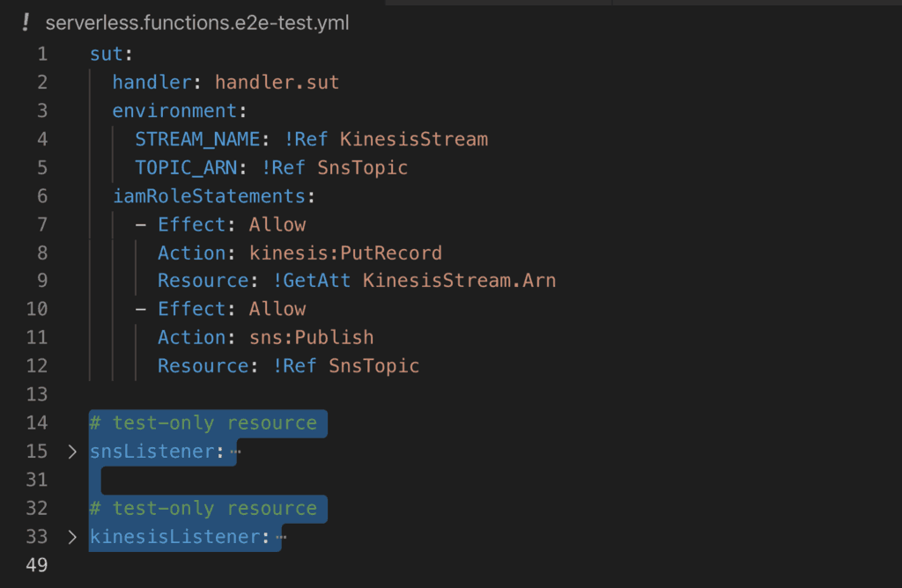Click the ellipsis fold marker after kinesisListener
The height and width of the screenshot is (588, 902).
tap(280, 537)
